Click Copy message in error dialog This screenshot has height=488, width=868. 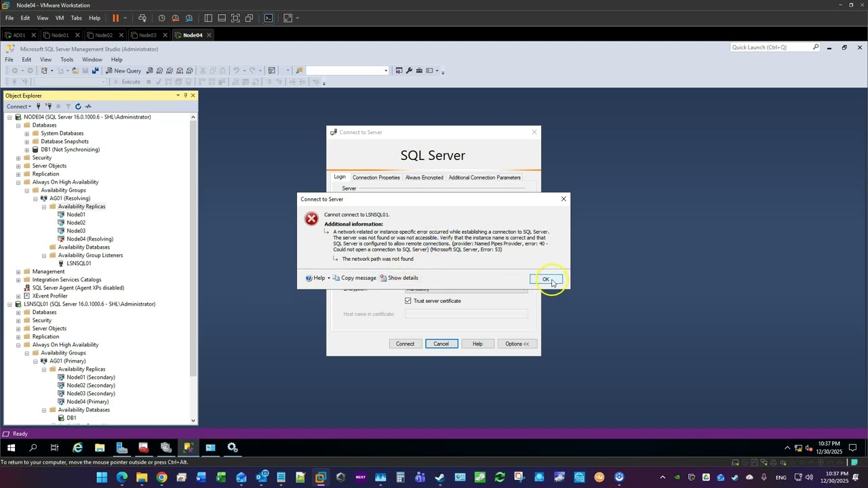tap(354, 278)
